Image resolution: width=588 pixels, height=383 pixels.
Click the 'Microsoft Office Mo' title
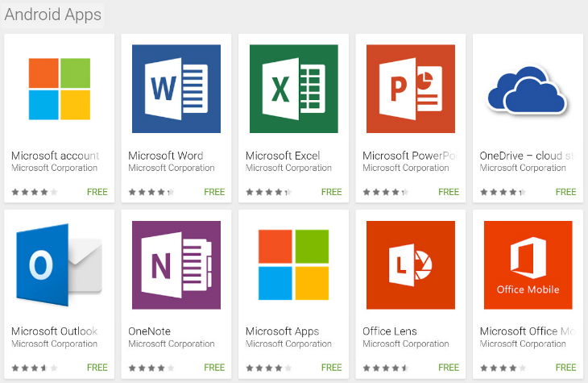tap(528, 331)
